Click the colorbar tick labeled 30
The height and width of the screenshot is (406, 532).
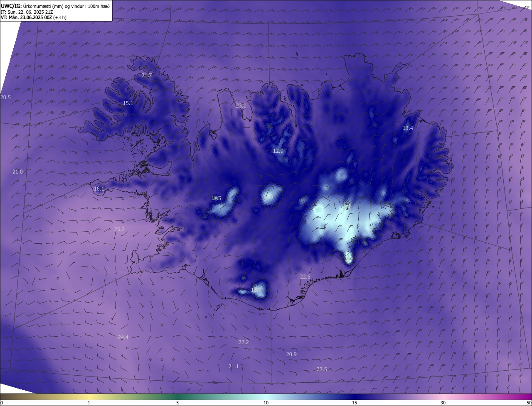point(443,403)
